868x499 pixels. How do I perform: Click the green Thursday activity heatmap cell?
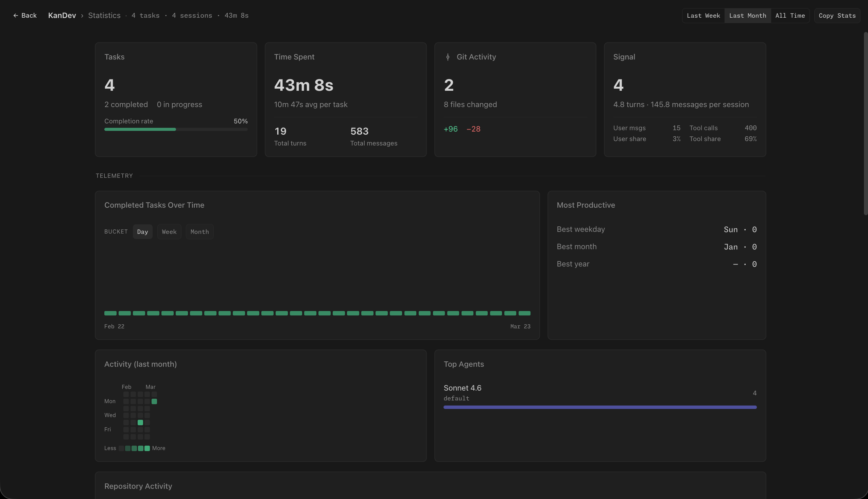coord(140,423)
